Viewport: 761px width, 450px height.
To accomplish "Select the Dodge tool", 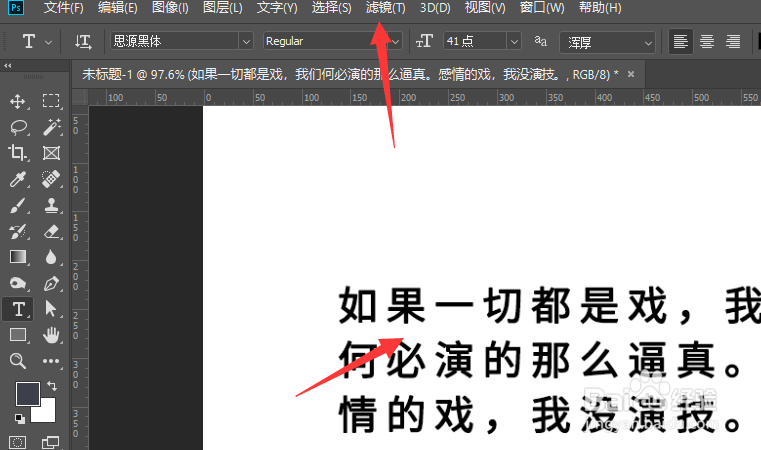I will coord(17,283).
